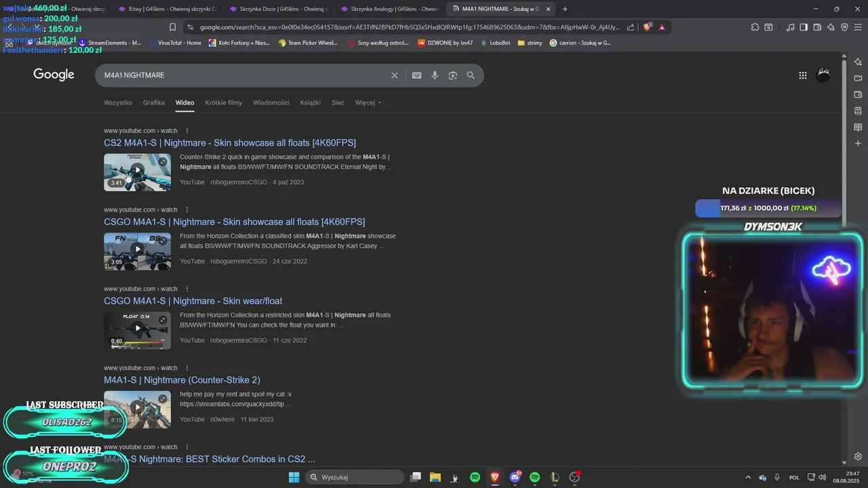868x488 pixels.
Task: Clear the Google search box text
Action: point(395,75)
